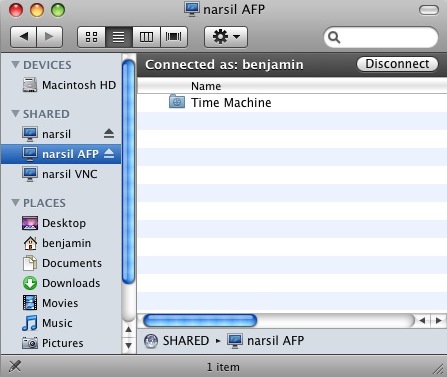Click the sidebar scroll up arrow
The height and width of the screenshot is (377, 447).
coord(128,329)
